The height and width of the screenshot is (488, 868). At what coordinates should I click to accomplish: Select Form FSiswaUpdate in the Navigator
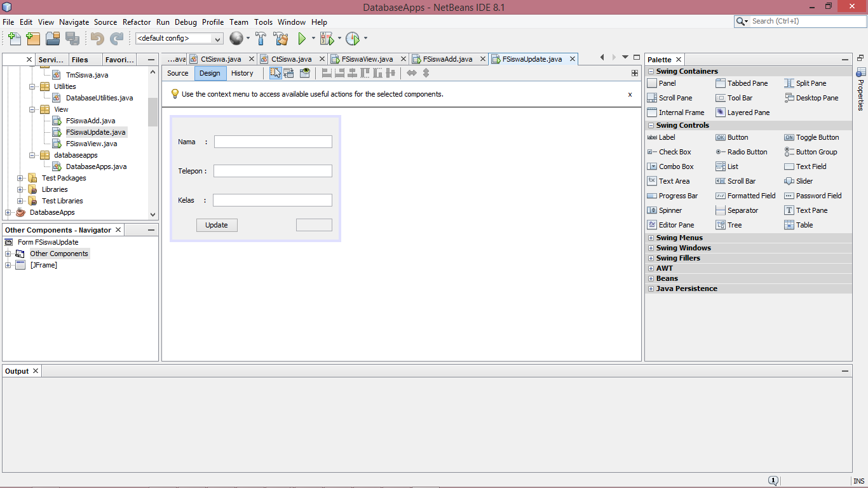(48, 242)
